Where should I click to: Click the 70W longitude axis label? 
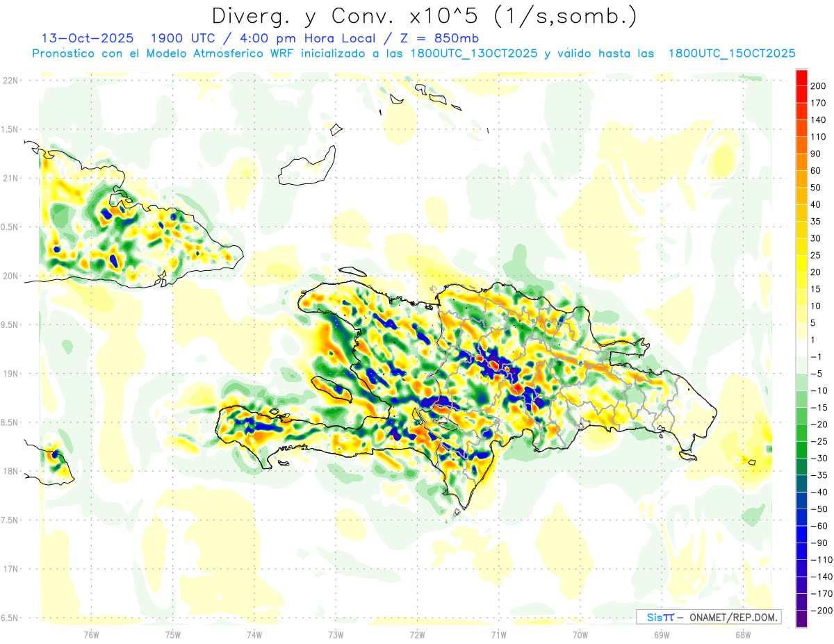(580, 635)
